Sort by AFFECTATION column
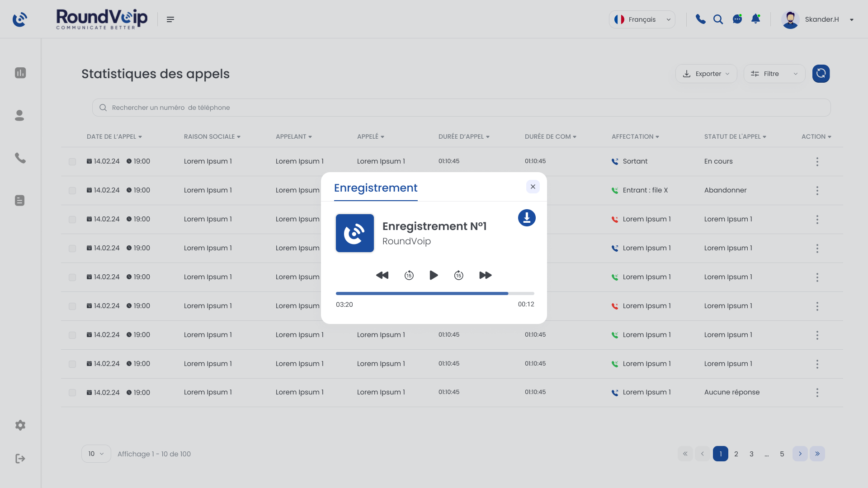This screenshot has height=488, width=868. [x=635, y=136]
